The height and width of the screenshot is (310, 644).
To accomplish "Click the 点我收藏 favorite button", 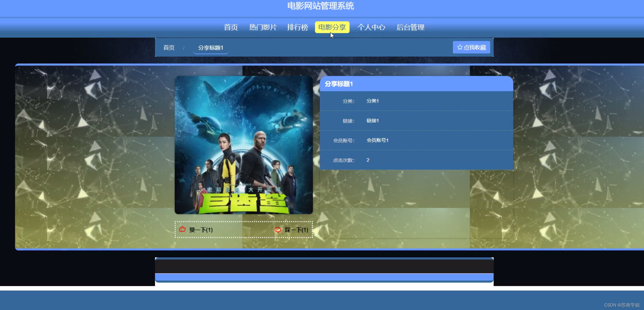I will [471, 47].
